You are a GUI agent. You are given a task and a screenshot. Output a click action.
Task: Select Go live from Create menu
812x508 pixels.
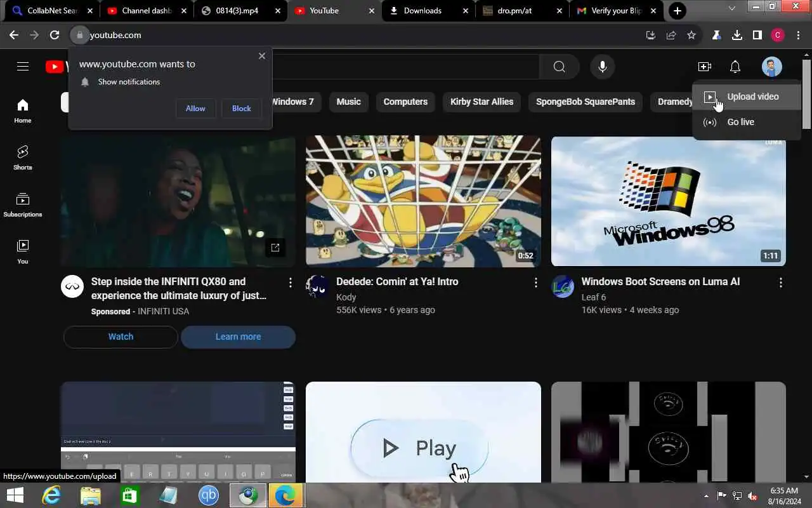coord(747,122)
